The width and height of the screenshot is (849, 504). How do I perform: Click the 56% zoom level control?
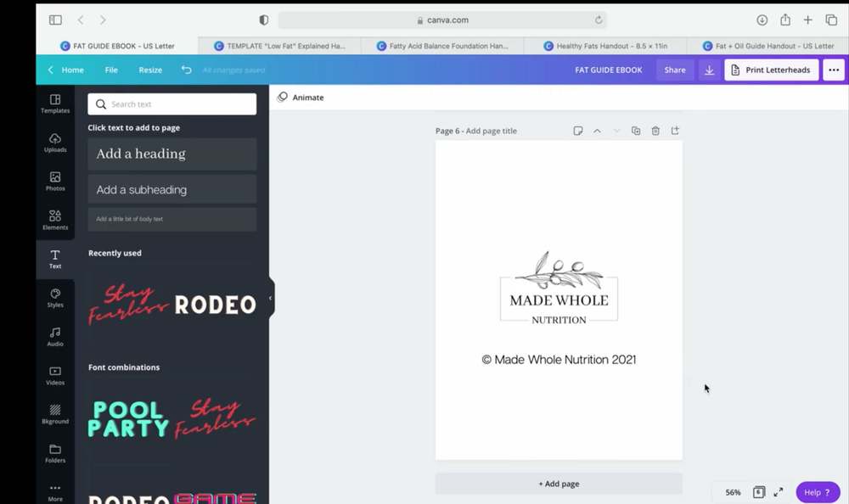click(x=732, y=492)
